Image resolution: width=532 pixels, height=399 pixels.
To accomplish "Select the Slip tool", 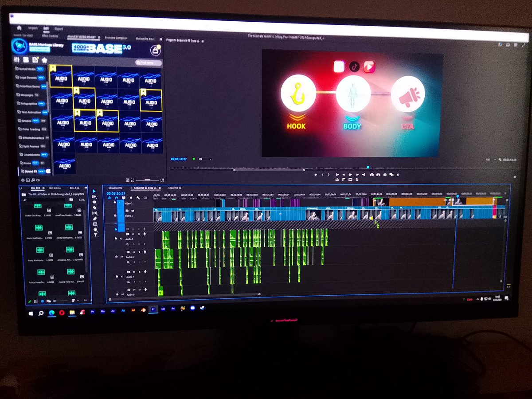I will [94, 213].
